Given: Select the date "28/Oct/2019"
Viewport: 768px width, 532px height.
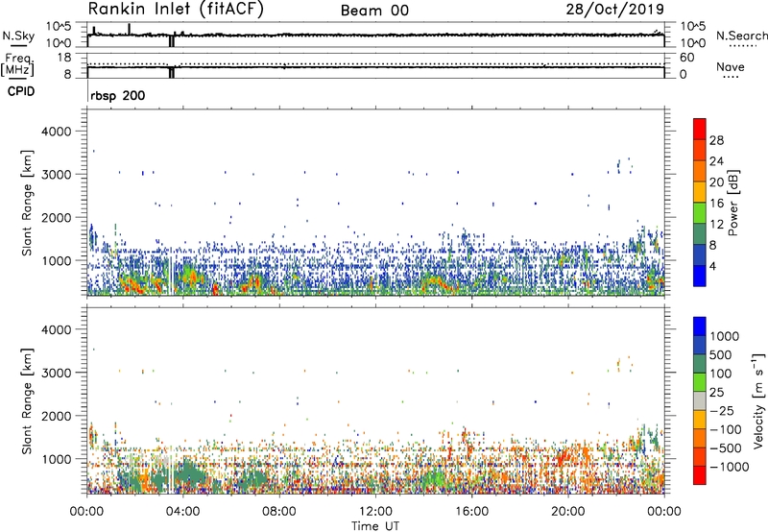Looking at the screenshot, I should coord(615,10).
